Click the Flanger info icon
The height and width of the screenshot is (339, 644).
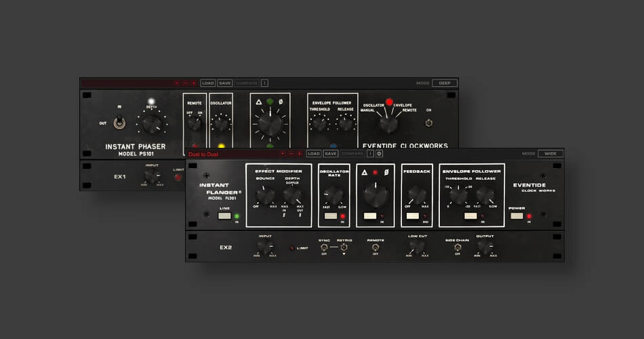(x=370, y=153)
